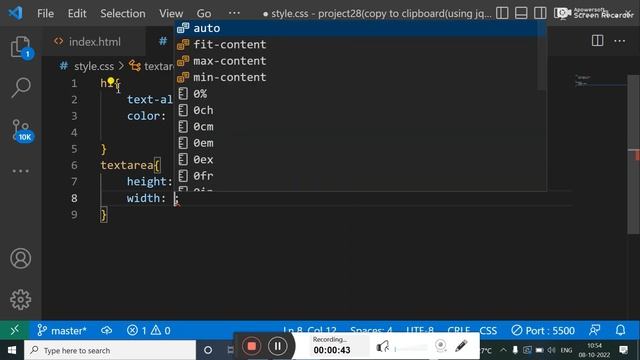The image size is (640, 360).
Task: Open Source Control view with 10K badge
Action: [21, 130]
